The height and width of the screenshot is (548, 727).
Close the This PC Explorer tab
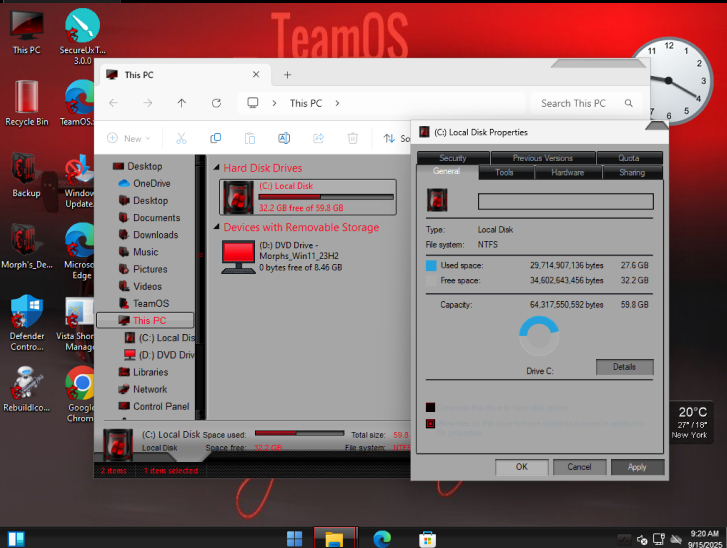[x=256, y=74]
